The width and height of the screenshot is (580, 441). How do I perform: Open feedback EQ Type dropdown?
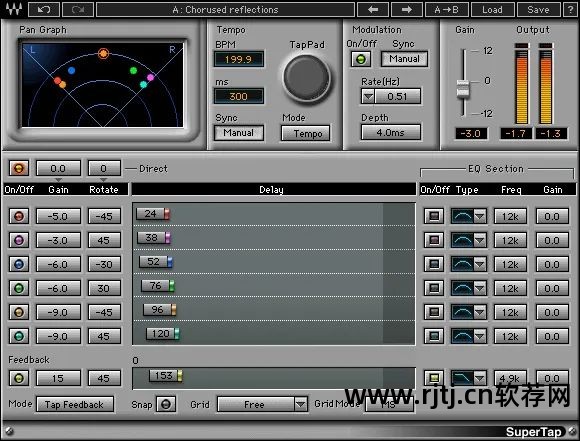click(x=479, y=378)
